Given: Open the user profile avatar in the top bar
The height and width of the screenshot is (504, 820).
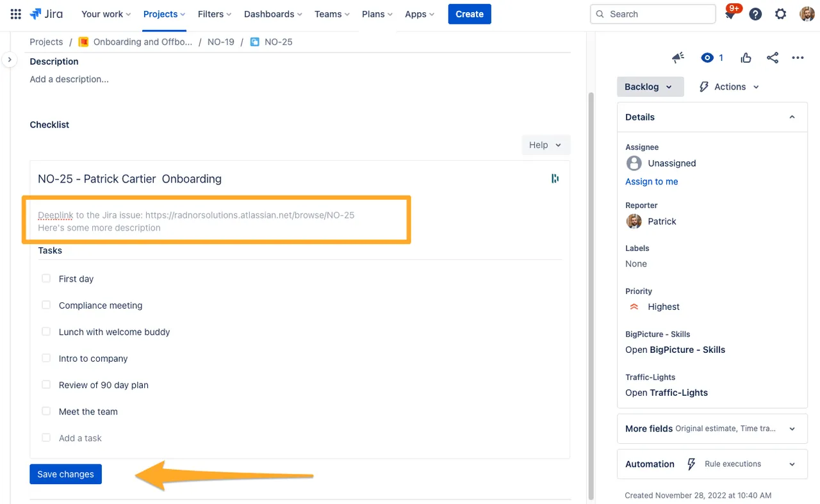Looking at the screenshot, I should coord(807,14).
